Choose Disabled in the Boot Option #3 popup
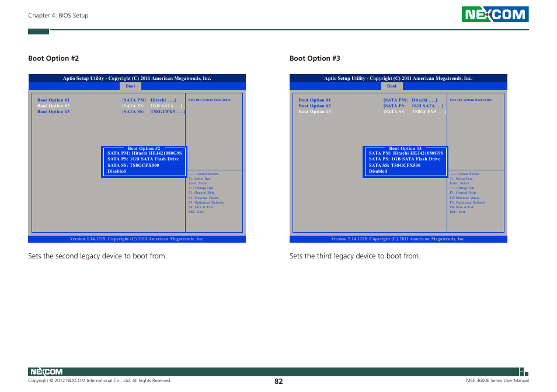 (x=378, y=171)
